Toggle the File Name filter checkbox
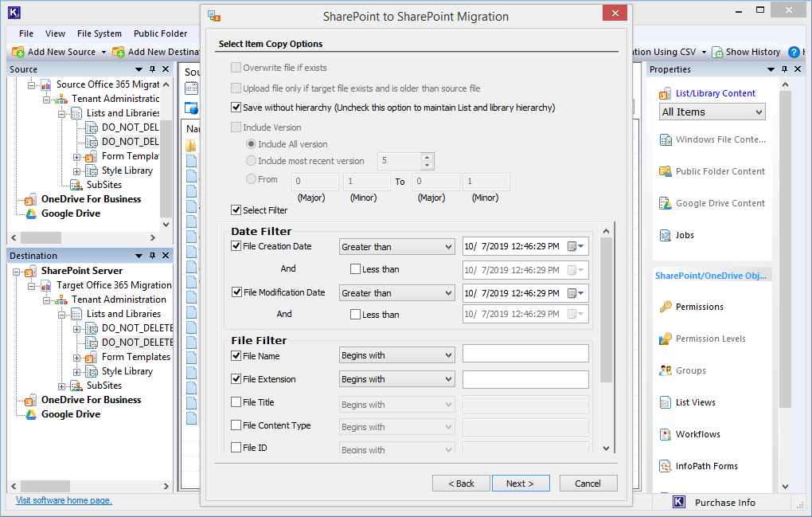 coord(236,356)
